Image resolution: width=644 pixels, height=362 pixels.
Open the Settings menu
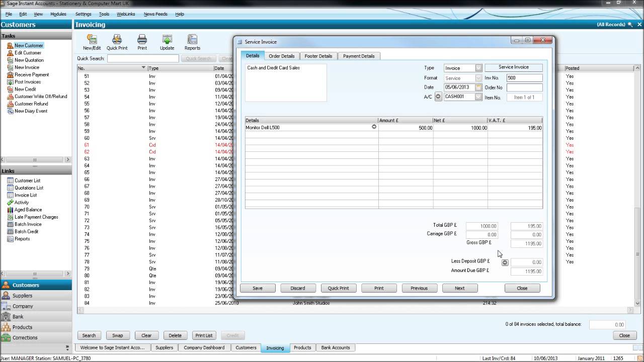(83, 14)
